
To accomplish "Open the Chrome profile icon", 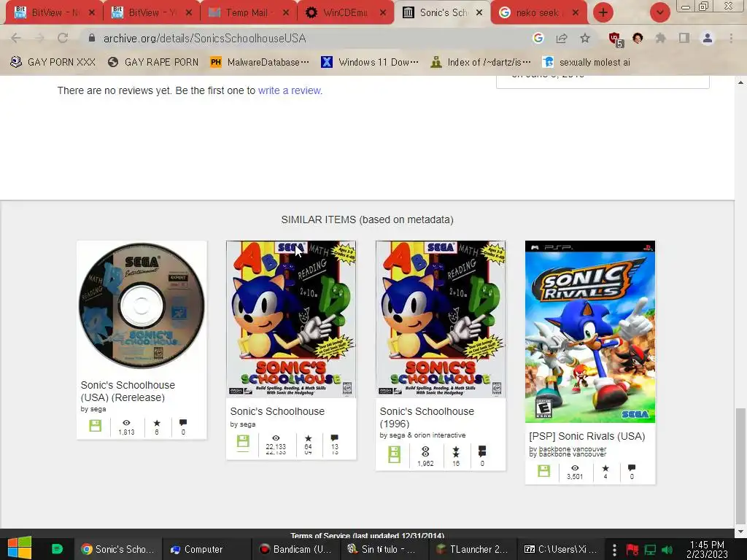I will click(708, 38).
